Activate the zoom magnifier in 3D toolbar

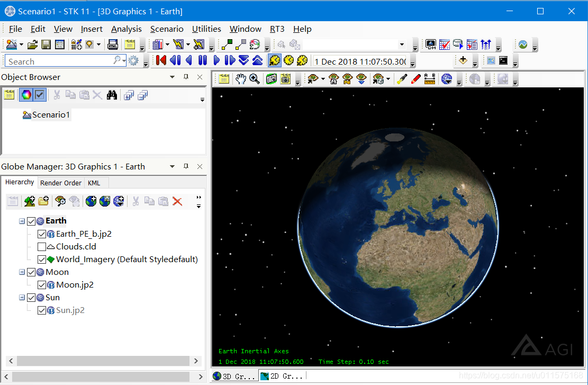click(x=255, y=79)
